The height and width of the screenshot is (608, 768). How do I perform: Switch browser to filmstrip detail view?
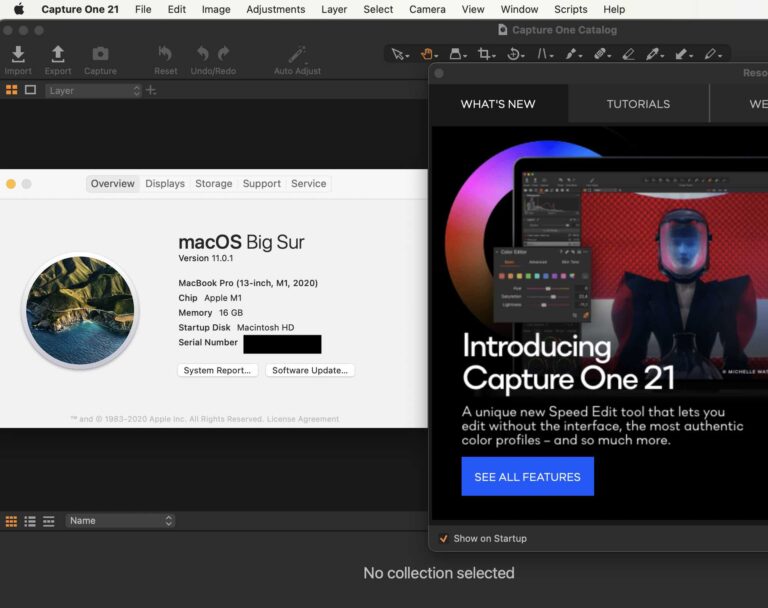point(48,521)
